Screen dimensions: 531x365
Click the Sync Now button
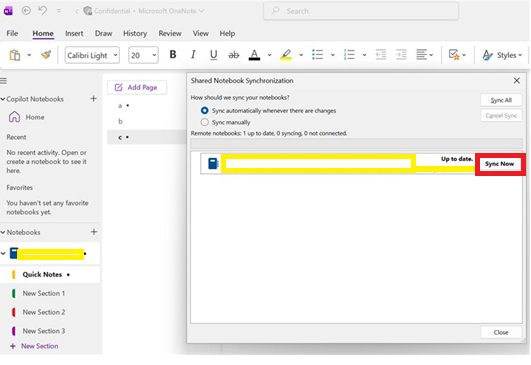(500, 164)
